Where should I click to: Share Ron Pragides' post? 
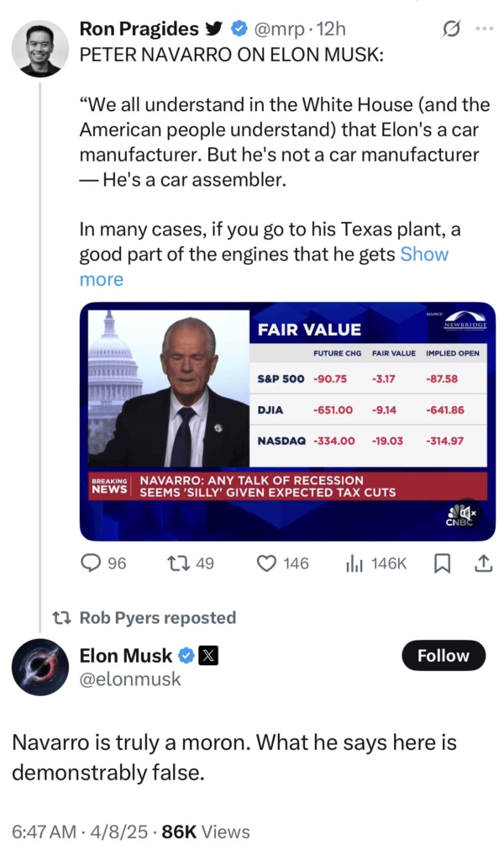click(484, 563)
